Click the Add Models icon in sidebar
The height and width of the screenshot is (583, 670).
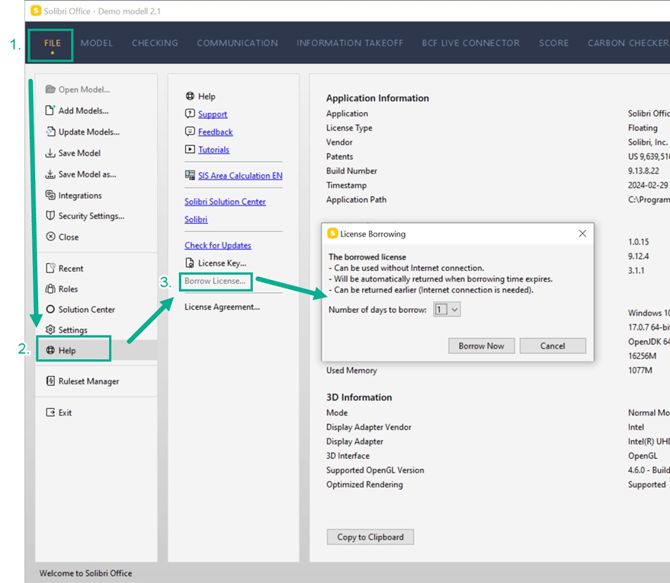pos(50,111)
